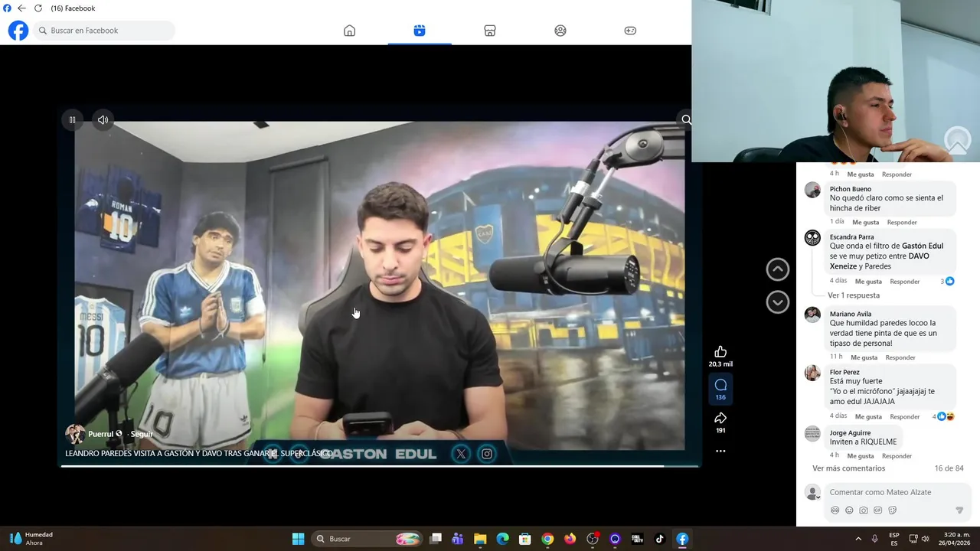Like Escandra Parra's comment
This screenshot has height=551, width=980.
868,281
